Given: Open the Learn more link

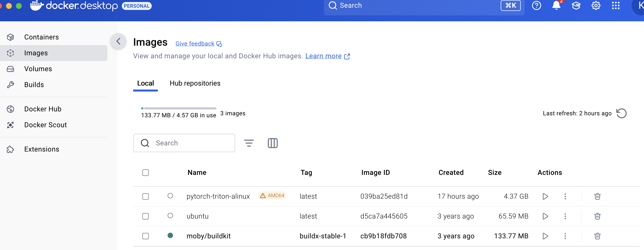Looking at the screenshot, I should tap(323, 56).
